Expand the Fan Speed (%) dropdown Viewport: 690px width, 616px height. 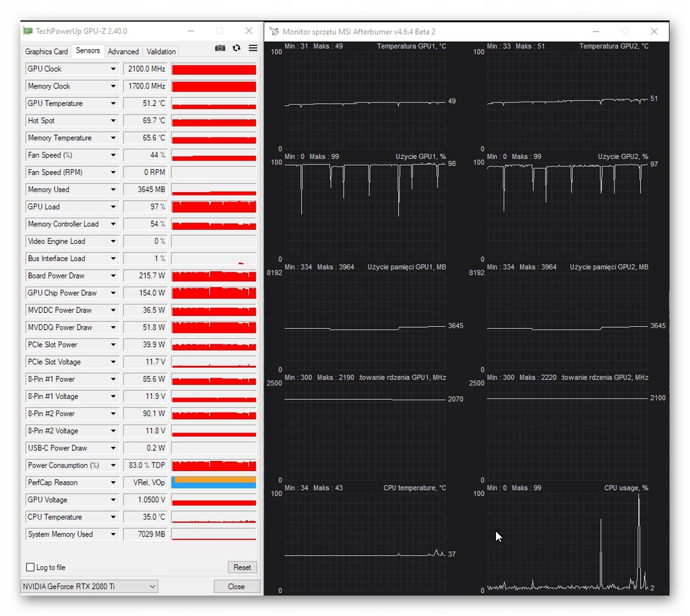pos(113,155)
